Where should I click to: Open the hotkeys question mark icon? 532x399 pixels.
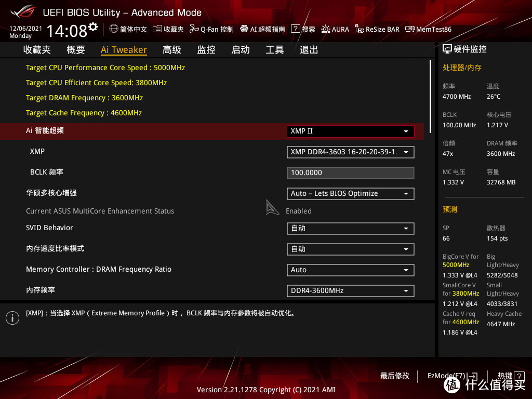click(x=519, y=376)
